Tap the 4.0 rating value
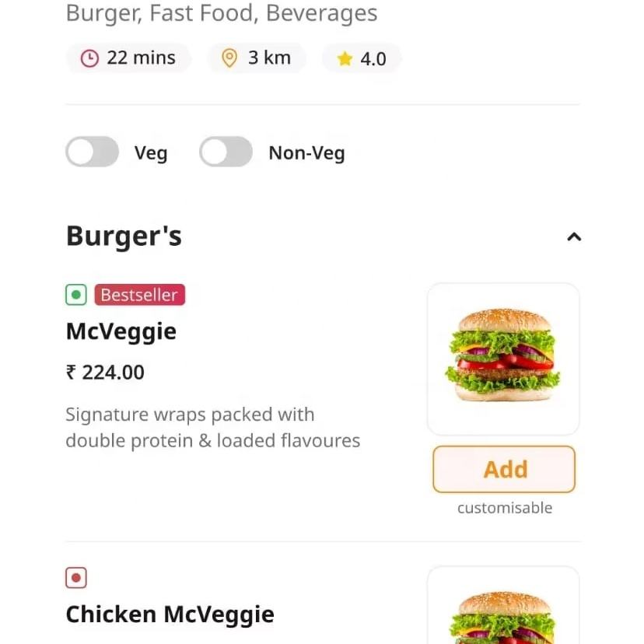 [x=373, y=59]
